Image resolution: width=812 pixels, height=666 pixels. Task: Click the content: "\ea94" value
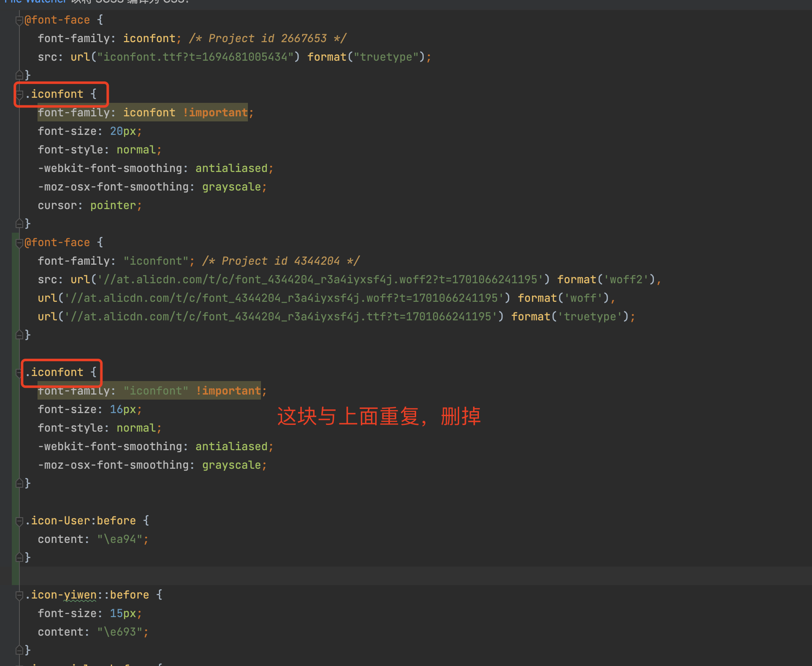120,539
